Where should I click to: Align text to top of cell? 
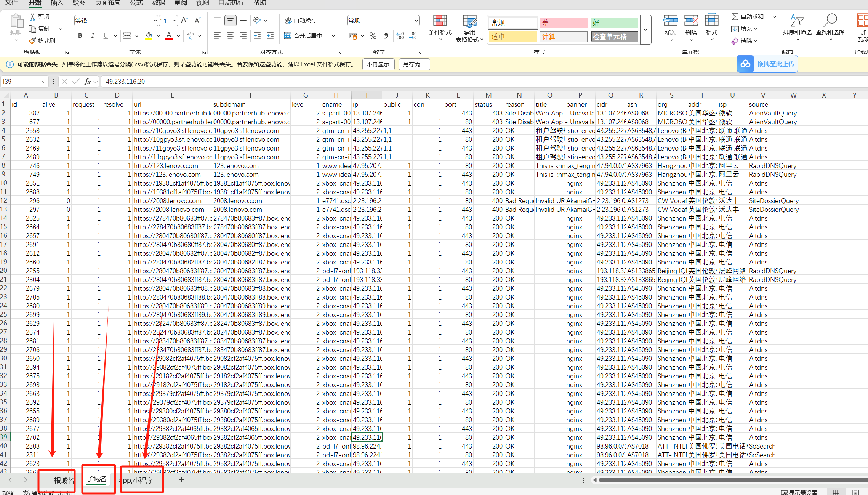(x=217, y=20)
